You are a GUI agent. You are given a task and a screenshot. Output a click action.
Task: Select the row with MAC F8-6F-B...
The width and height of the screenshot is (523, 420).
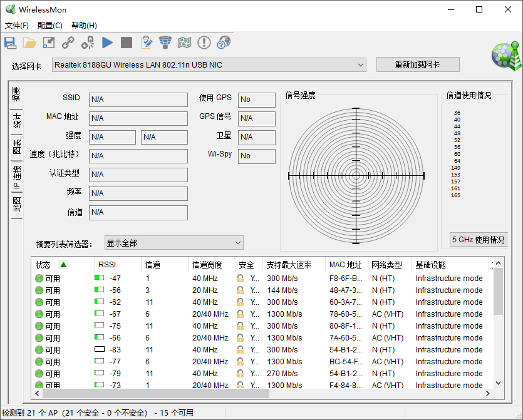tap(262, 279)
